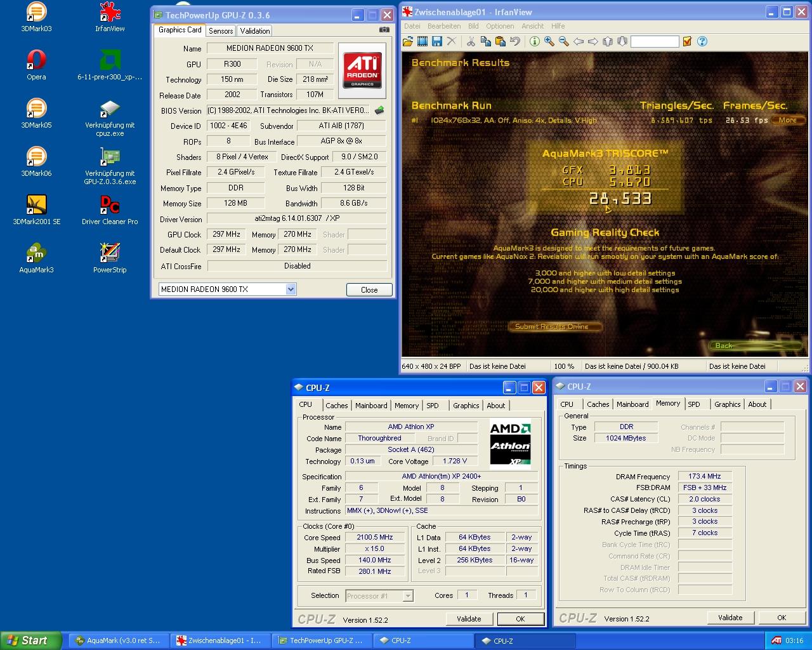Open the 3DMark03 desktop shortcut
Viewport: 812px width, 650px height.
(x=36, y=17)
